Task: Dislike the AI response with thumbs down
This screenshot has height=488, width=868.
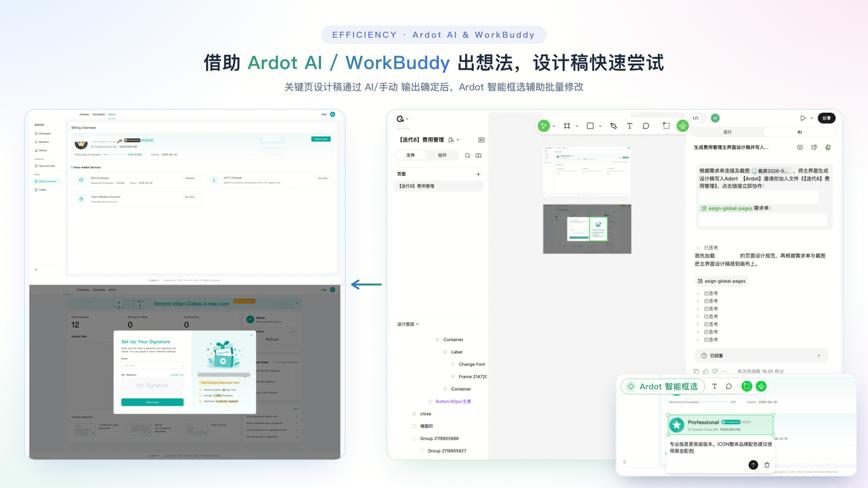Action: click(x=715, y=371)
